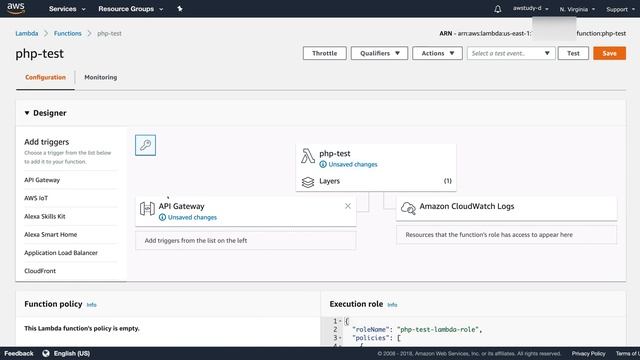Click roleName line in Execution role JSON

point(417,329)
